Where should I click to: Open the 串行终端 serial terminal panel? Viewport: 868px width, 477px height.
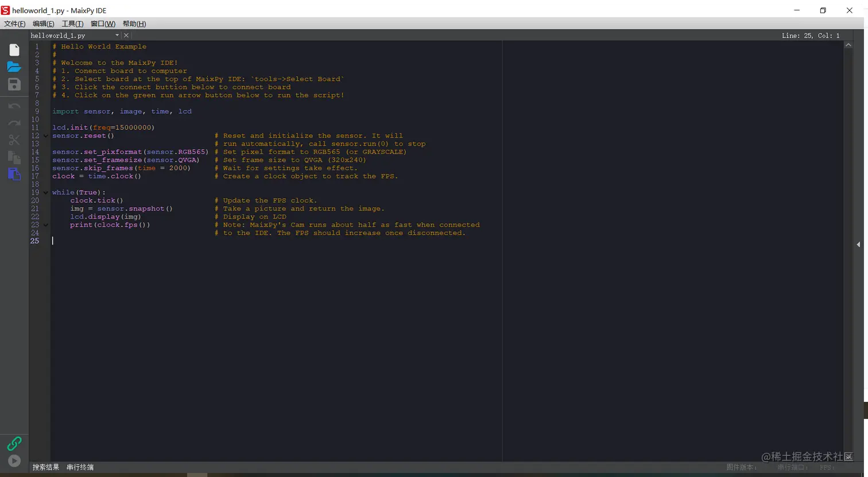(x=80, y=467)
